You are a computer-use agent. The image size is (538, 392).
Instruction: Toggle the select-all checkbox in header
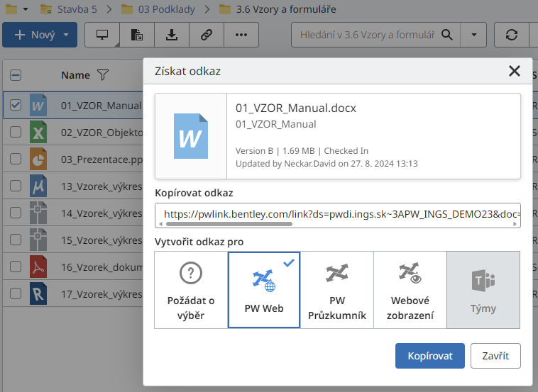click(x=16, y=75)
